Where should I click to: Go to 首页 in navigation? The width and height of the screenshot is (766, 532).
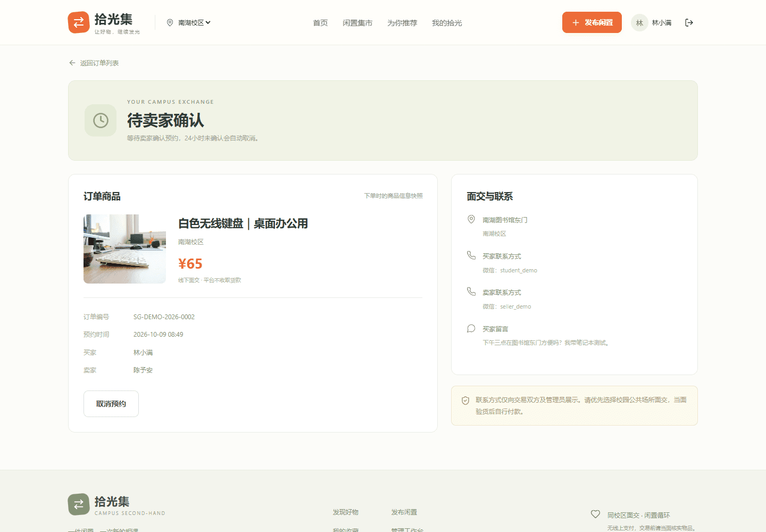(320, 23)
